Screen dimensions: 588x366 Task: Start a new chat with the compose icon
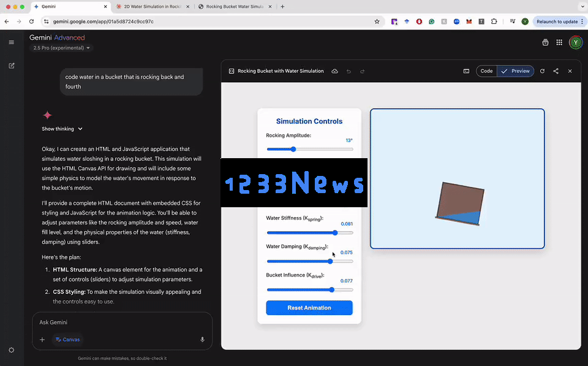12,66
